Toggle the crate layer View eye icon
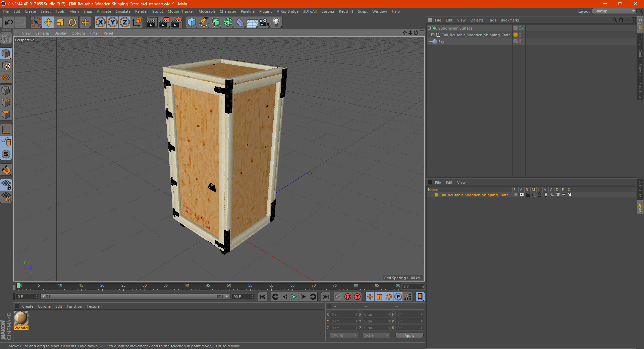This screenshot has width=644, height=349. (x=522, y=195)
